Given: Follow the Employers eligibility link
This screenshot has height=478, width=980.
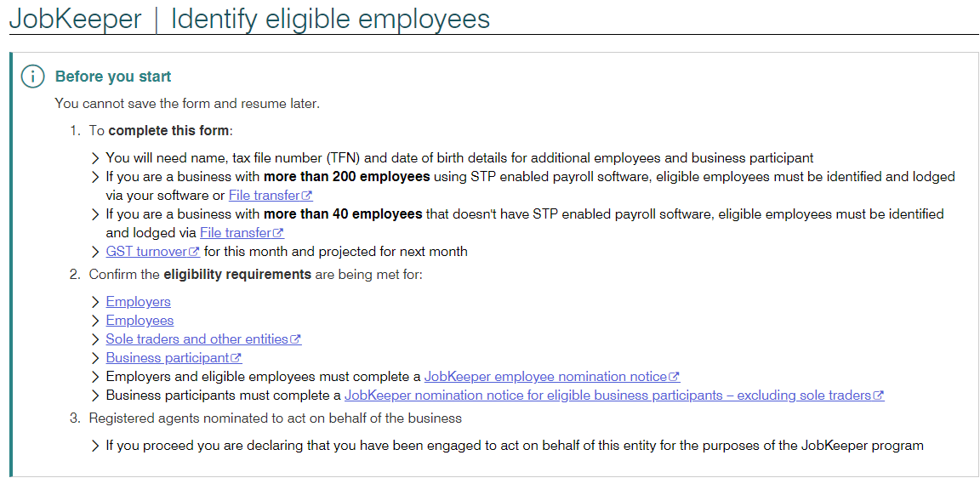Looking at the screenshot, I should pyautogui.click(x=138, y=302).
